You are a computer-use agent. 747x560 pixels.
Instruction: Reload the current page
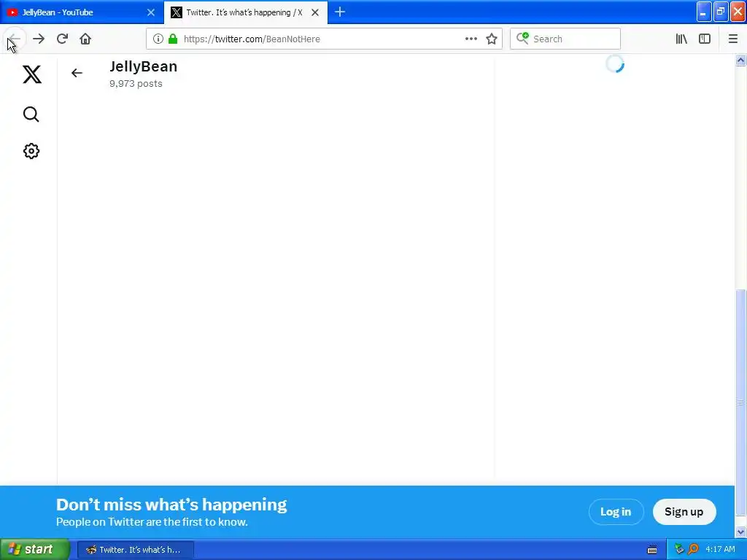click(62, 39)
